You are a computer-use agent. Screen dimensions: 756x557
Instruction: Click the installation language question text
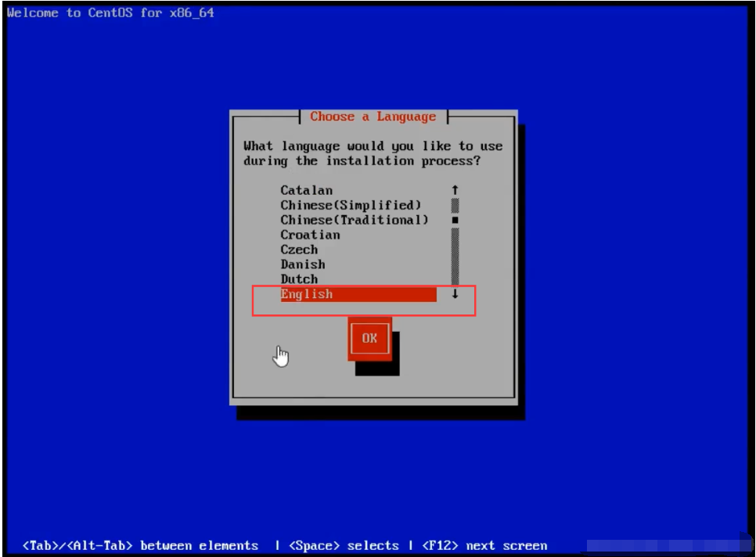click(373, 153)
